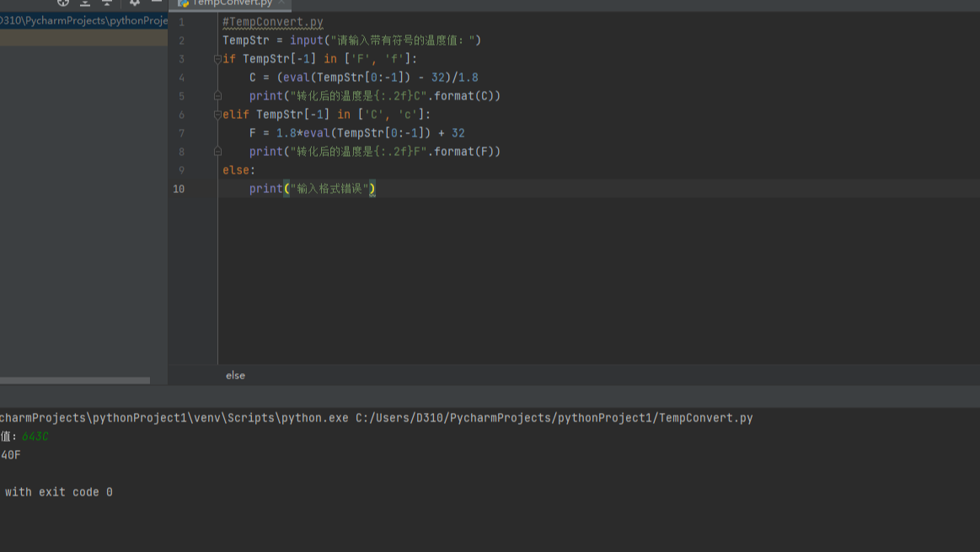
Task: Click line number 10 in the gutter
Action: pos(179,189)
